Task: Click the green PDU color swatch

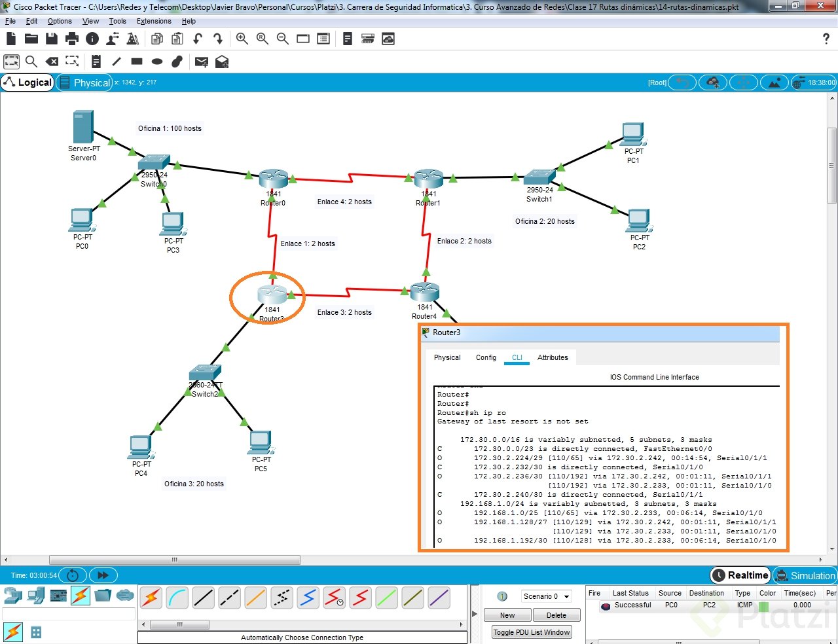Action: pos(763,605)
